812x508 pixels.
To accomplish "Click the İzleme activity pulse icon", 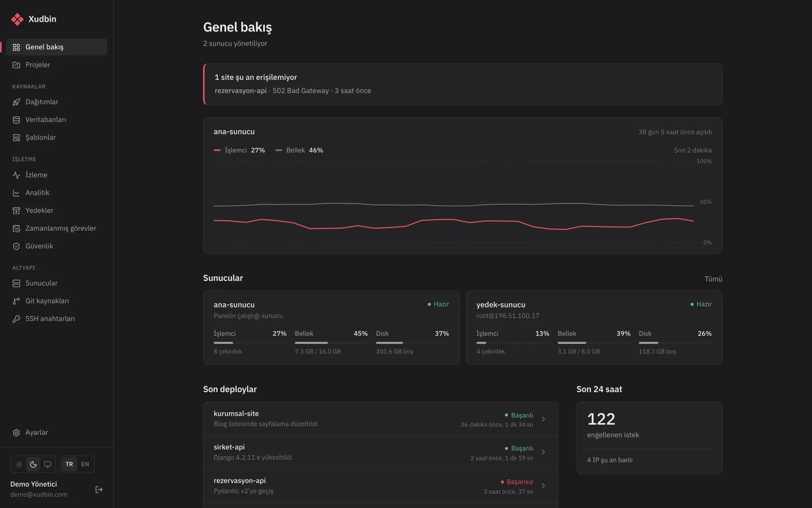I will click(16, 175).
